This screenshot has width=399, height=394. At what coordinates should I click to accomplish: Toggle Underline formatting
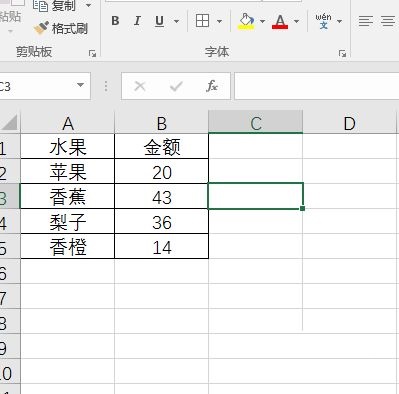160,21
